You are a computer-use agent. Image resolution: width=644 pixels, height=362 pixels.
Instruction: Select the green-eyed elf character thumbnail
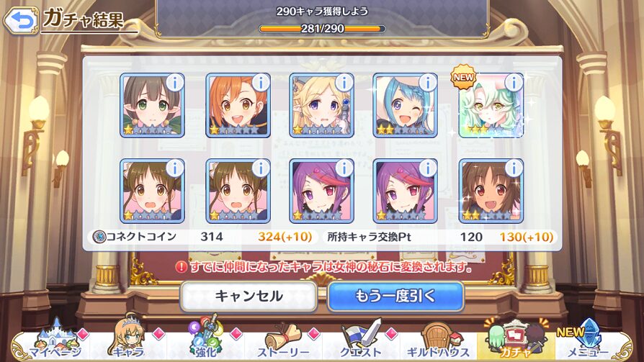[x=153, y=106]
